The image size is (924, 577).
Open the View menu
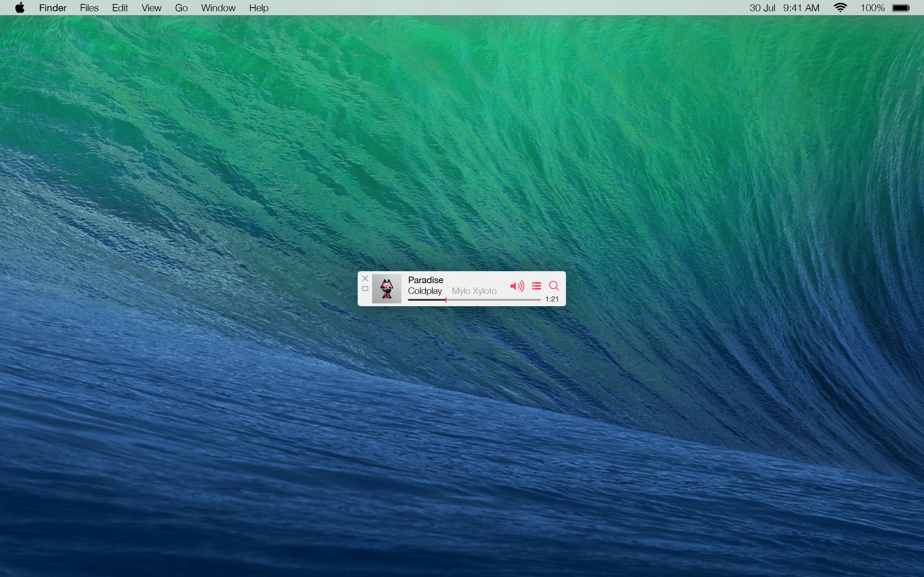point(151,7)
